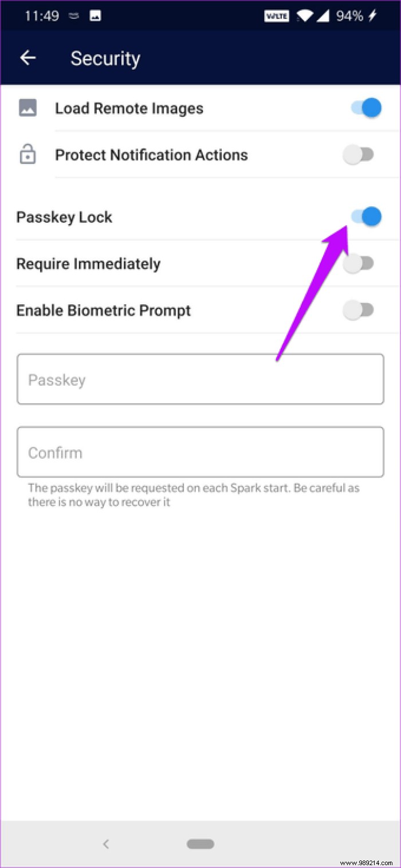
Task: Turn on Enable Biometric Prompt
Action: 359,310
